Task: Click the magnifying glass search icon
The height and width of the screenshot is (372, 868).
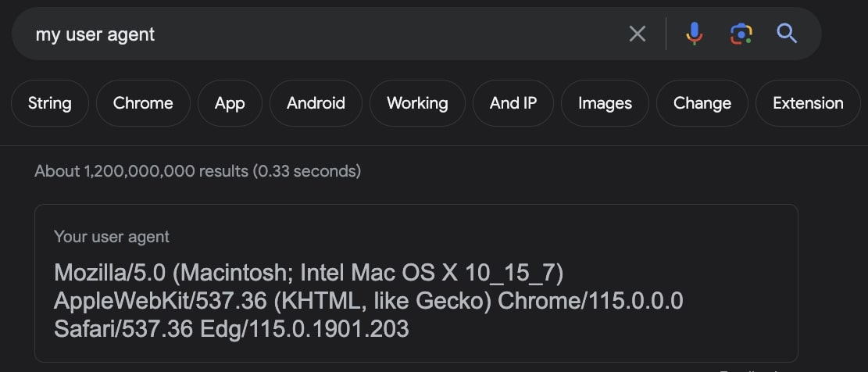Action: pyautogui.click(x=786, y=34)
